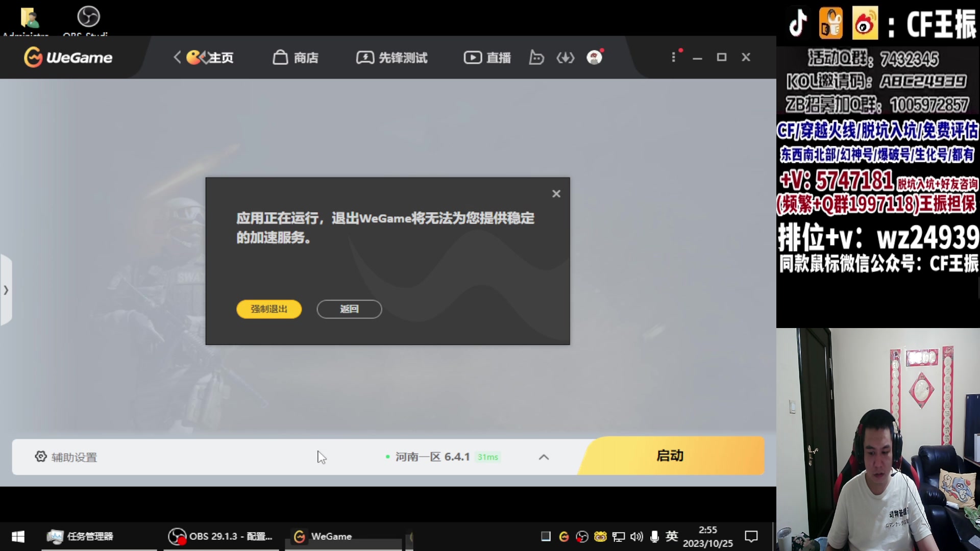This screenshot has width=980, height=551.
Task: Open the three-dot more options menu
Action: pos(674,57)
